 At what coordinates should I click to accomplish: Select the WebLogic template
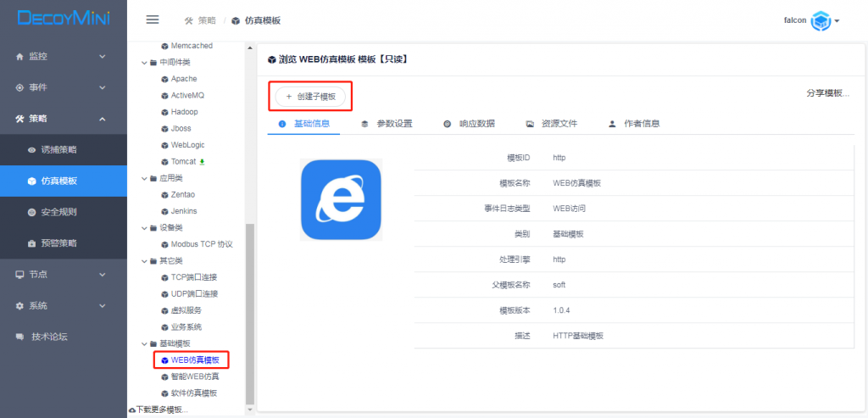point(187,145)
